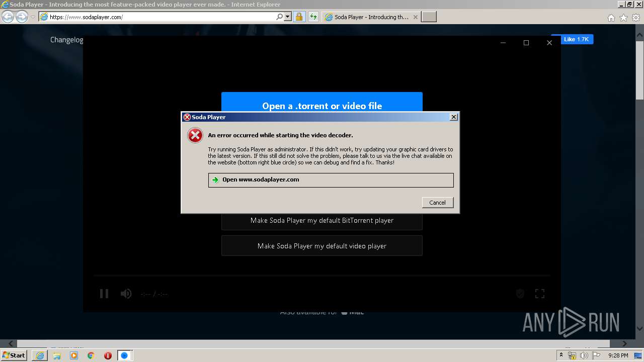644x362 pixels.
Task: Close the Soda Player browser tab
Action: 415,17
